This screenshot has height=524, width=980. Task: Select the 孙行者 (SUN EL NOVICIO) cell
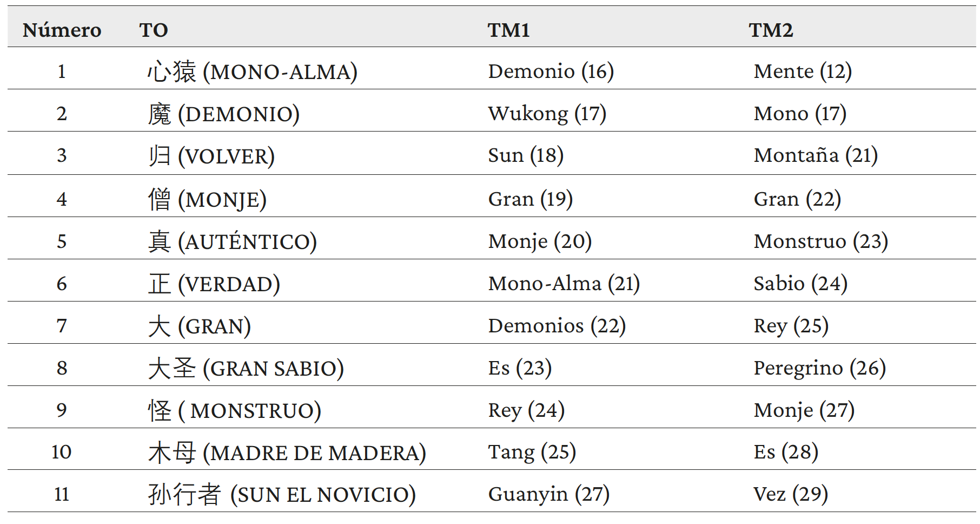tap(282, 494)
